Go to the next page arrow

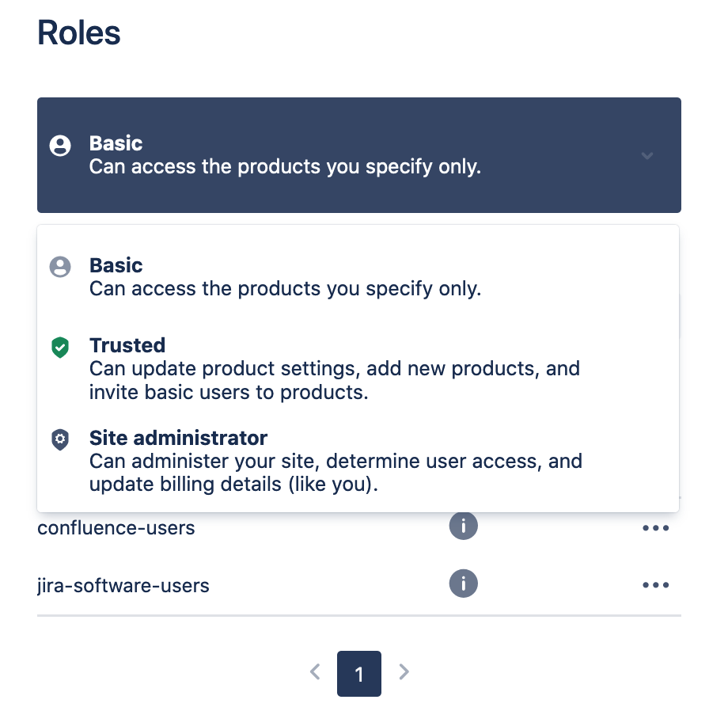(x=404, y=672)
